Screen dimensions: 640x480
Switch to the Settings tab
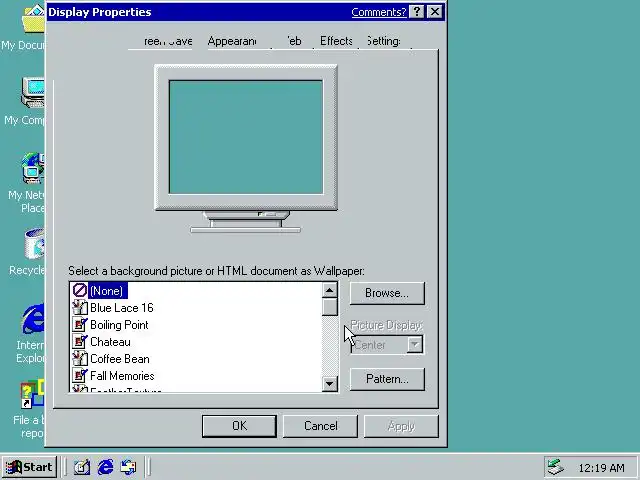click(x=384, y=41)
